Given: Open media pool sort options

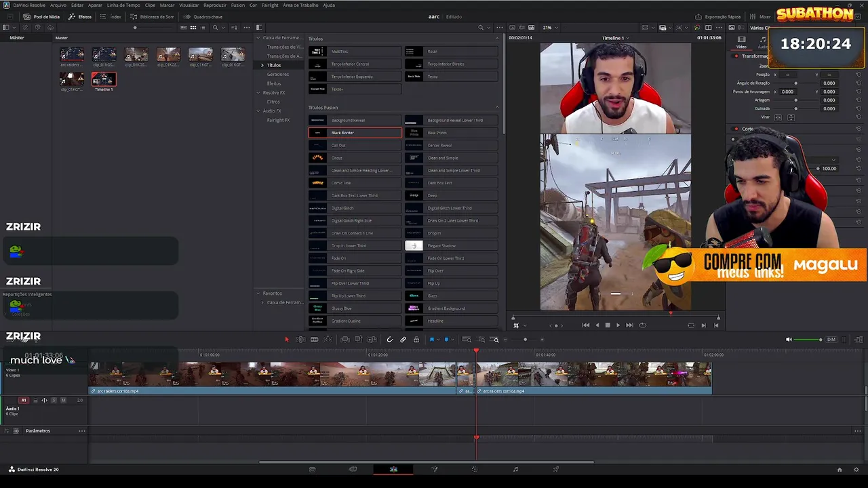Looking at the screenshot, I should click(235, 28).
